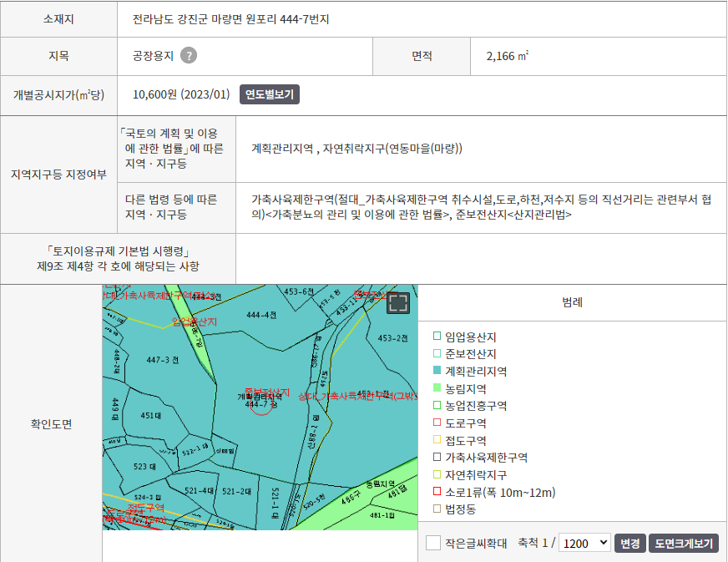Image resolution: width=728 pixels, height=562 pixels.
Task: Click the 접도구역 legend swatch
Action: tap(437, 439)
